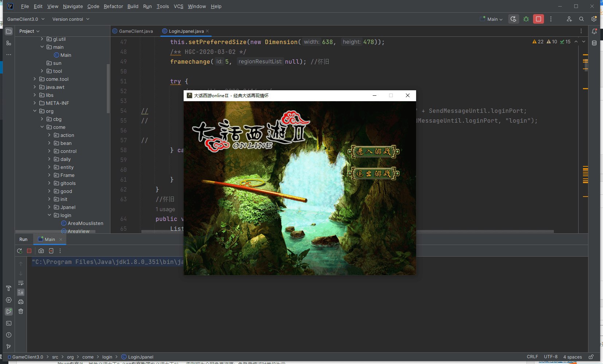The width and height of the screenshot is (603, 364).
Task: Open the Project view selector dropdown
Action: click(29, 31)
